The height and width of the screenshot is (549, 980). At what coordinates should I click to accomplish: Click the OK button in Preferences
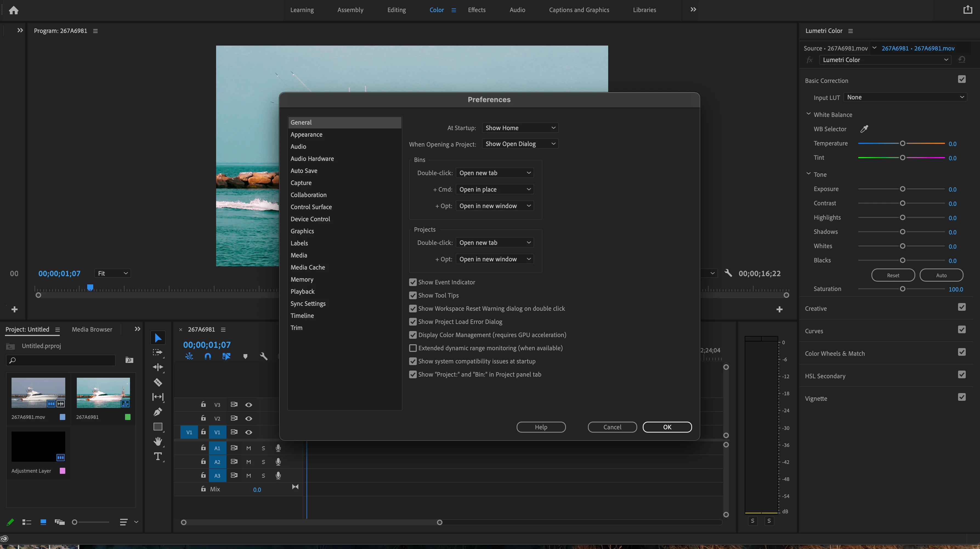[667, 427]
